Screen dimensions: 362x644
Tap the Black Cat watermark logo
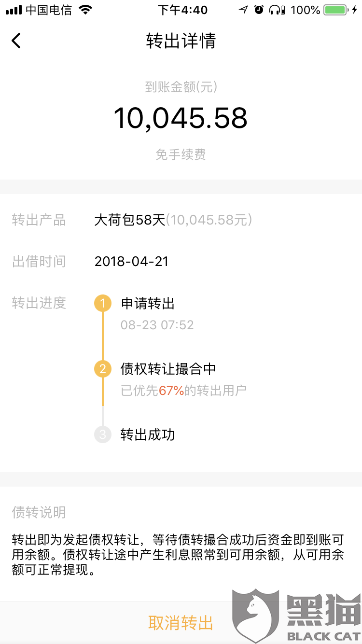point(296,616)
